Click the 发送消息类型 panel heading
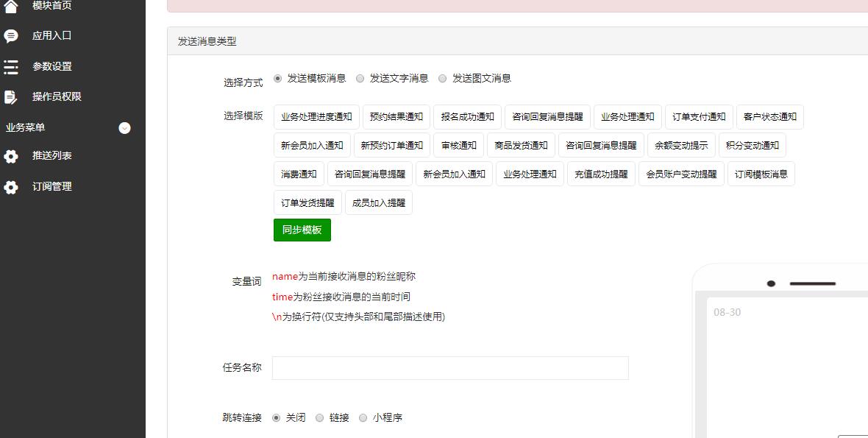The image size is (868, 438). (207, 41)
